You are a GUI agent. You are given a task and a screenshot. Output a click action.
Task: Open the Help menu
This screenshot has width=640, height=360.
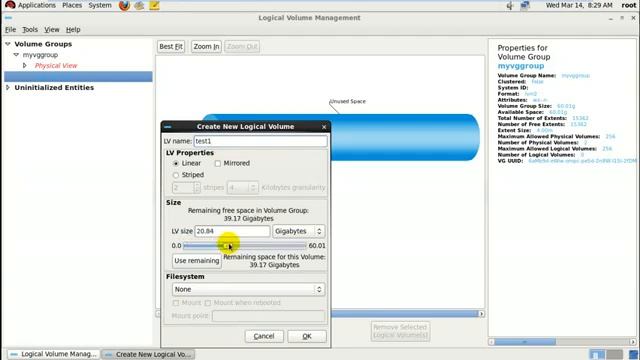point(73,29)
